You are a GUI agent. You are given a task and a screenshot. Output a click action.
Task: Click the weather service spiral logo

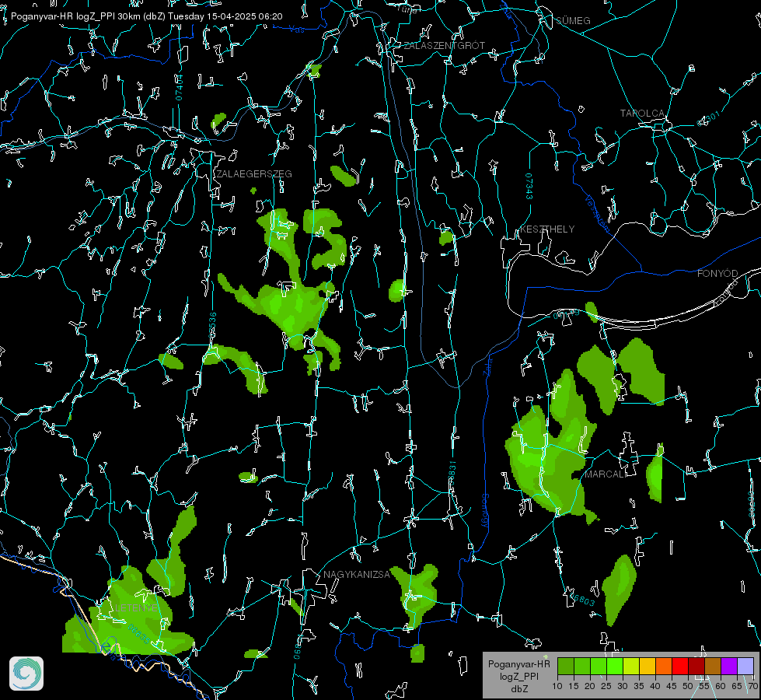[x=26, y=674]
